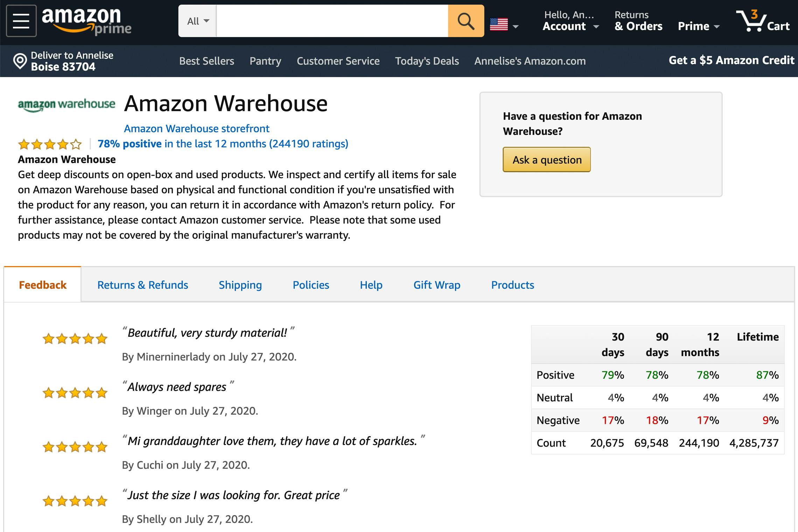Image resolution: width=798 pixels, height=532 pixels.
Task: Select the Shipping tab
Action: pos(240,285)
